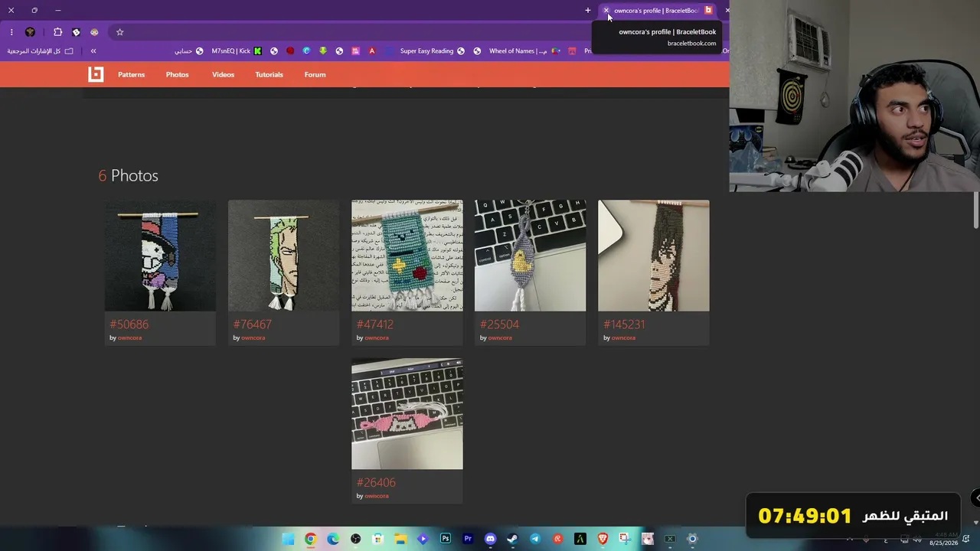980x551 pixels.
Task: Open the Windows Start menu
Action: click(288, 539)
